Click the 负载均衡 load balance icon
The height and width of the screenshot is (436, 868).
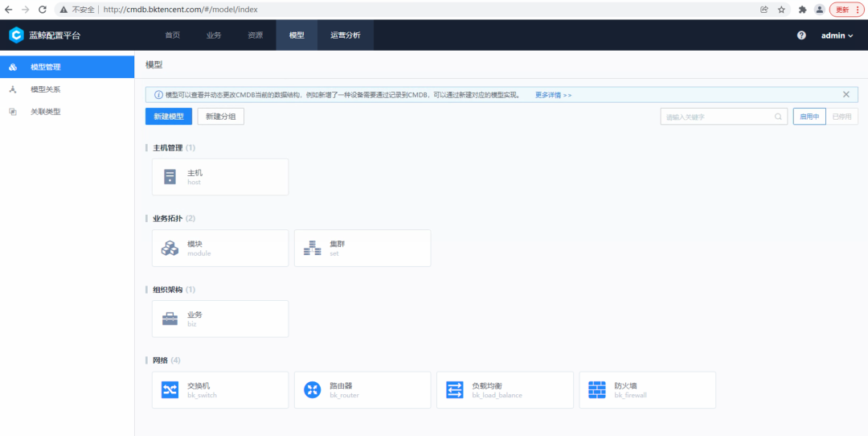(454, 389)
